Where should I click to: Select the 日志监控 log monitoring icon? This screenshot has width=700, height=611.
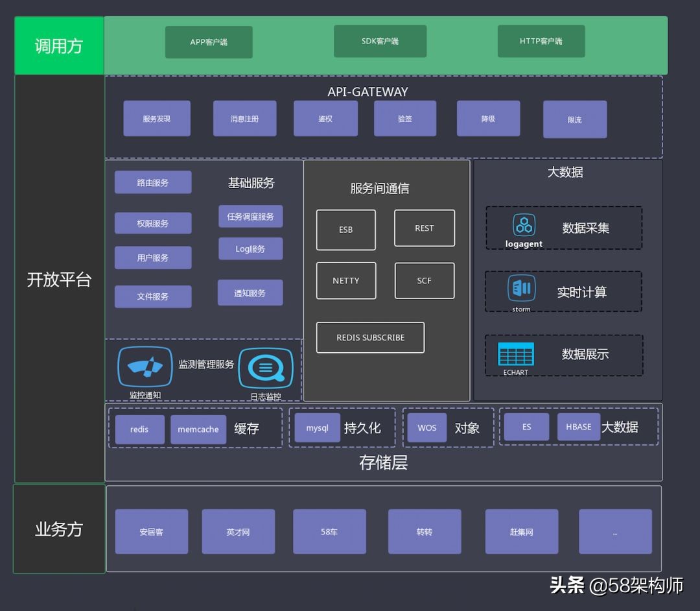pos(266,365)
